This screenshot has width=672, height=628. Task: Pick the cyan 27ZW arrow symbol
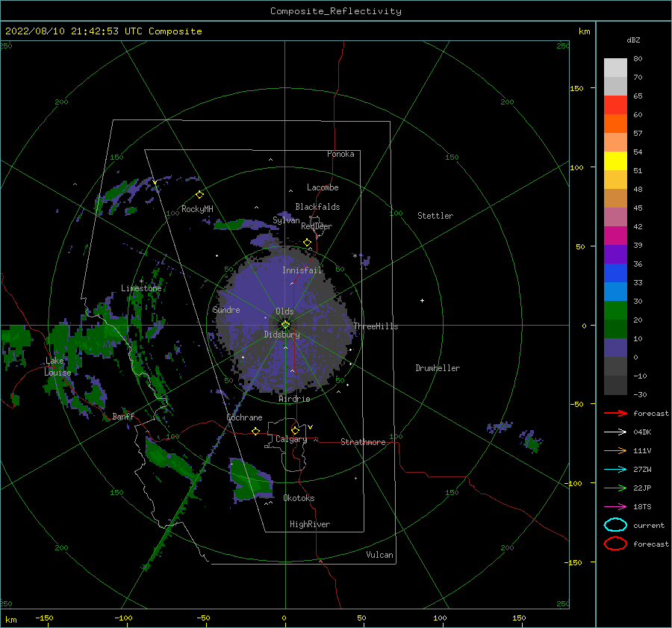[615, 470]
